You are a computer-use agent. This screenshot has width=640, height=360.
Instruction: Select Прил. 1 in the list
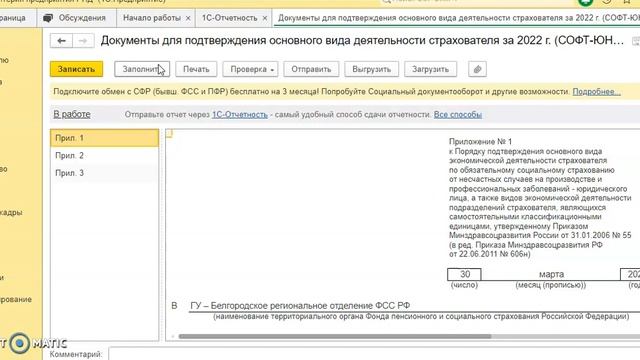(104, 138)
